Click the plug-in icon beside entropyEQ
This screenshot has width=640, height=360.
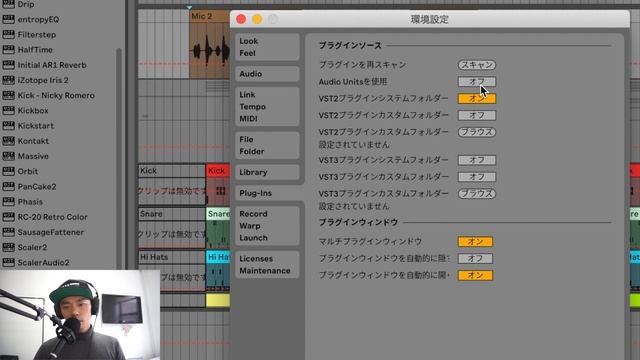(x=8, y=19)
